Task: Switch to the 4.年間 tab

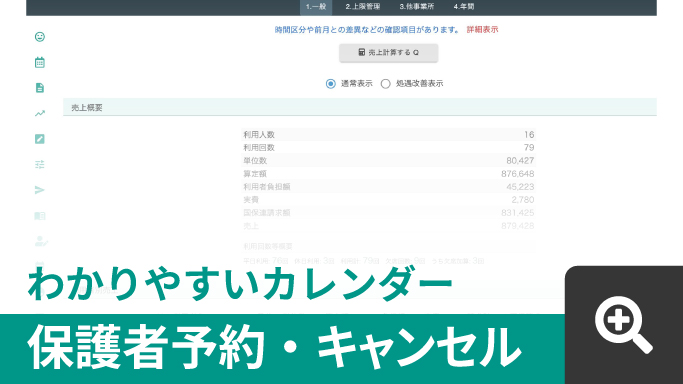Action: click(x=464, y=7)
